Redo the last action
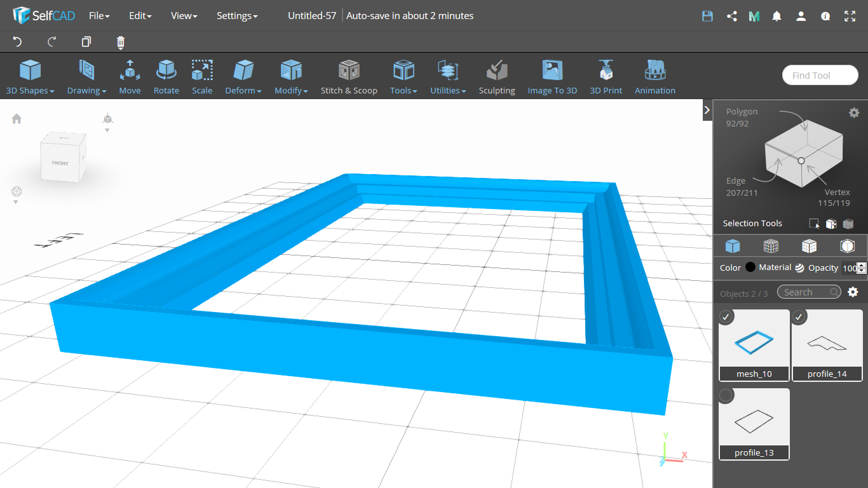 tap(52, 42)
